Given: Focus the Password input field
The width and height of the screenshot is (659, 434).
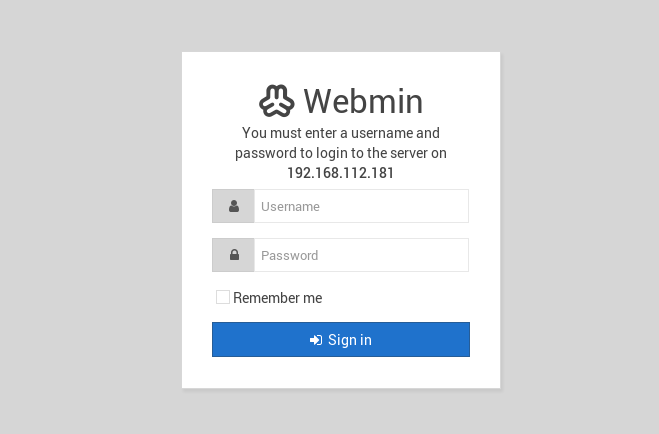Looking at the screenshot, I should coord(361,255).
